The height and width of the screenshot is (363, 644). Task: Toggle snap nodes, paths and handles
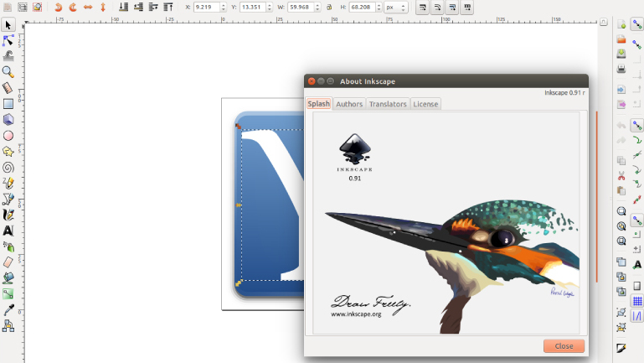click(x=637, y=126)
